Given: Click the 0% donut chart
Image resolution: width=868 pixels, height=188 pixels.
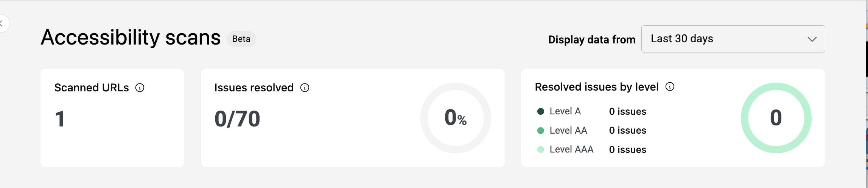Looking at the screenshot, I should (456, 118).
